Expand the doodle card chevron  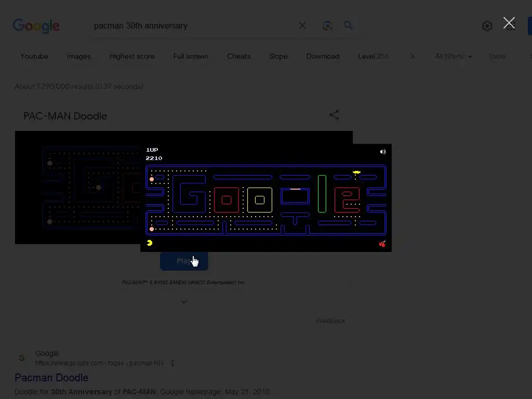point(184,302)
